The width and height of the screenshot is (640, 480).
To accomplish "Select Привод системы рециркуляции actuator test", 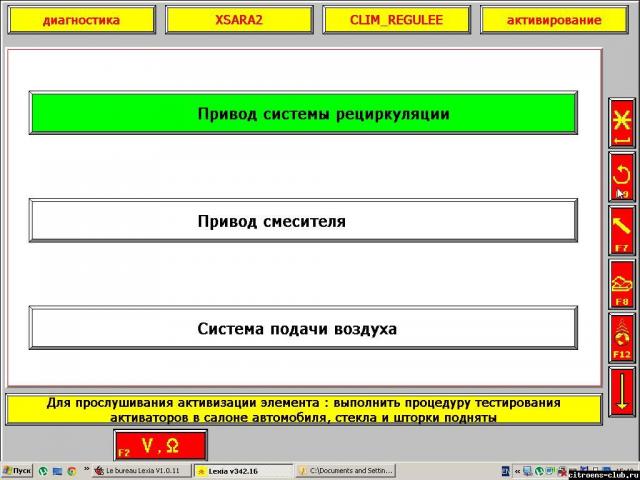I will click(x=303, y=113).
